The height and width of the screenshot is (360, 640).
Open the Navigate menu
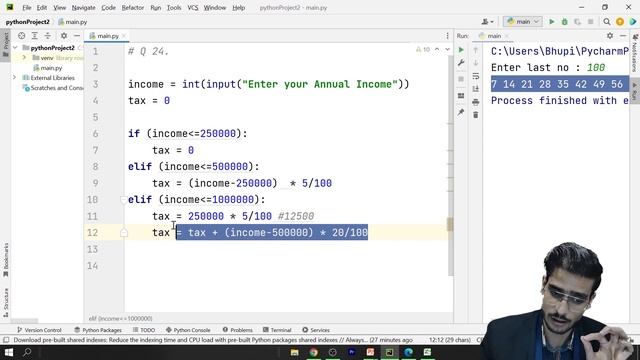coord(83,8)
